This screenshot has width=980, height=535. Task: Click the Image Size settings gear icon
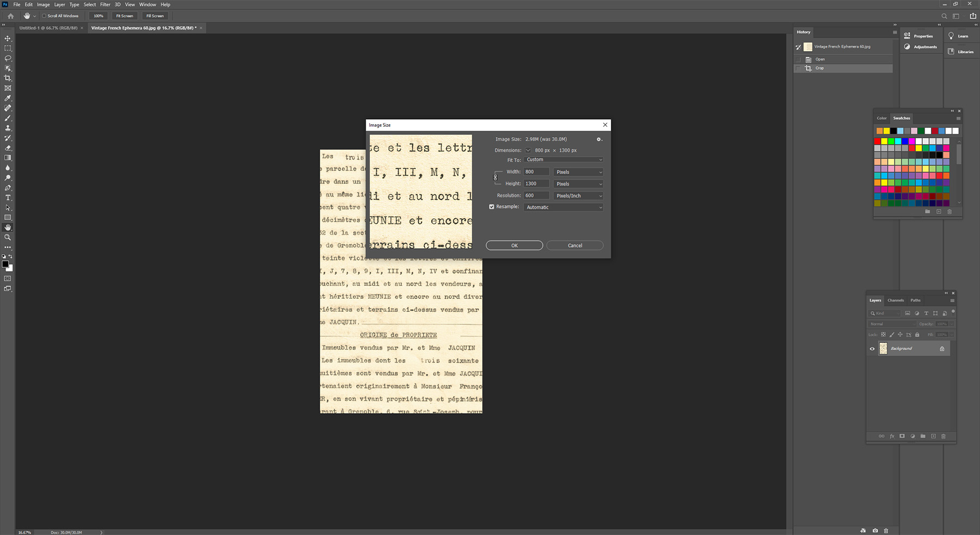[599, 139]
